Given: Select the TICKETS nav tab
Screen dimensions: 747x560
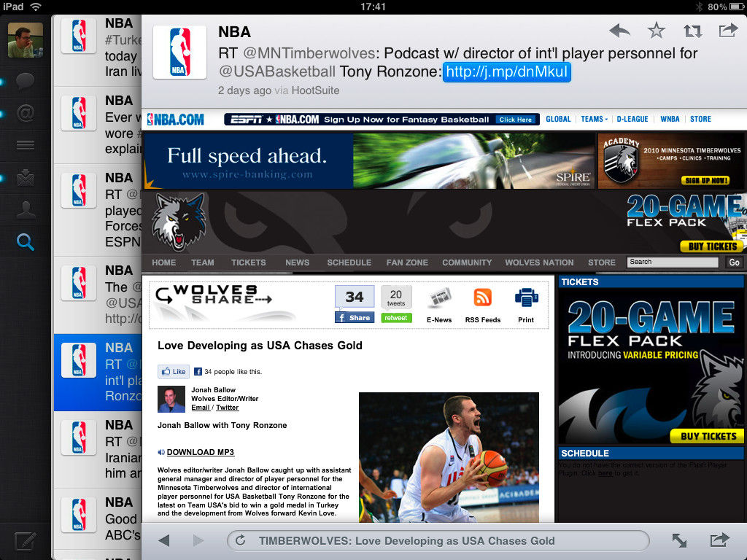Looking at the screenshot, I should (248, 262).
